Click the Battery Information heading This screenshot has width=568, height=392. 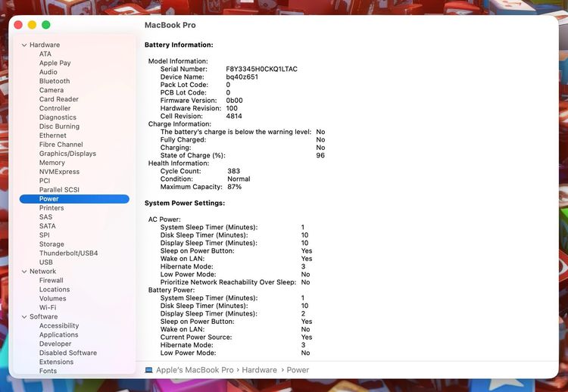pyautogui.click(x=179, y=45)
